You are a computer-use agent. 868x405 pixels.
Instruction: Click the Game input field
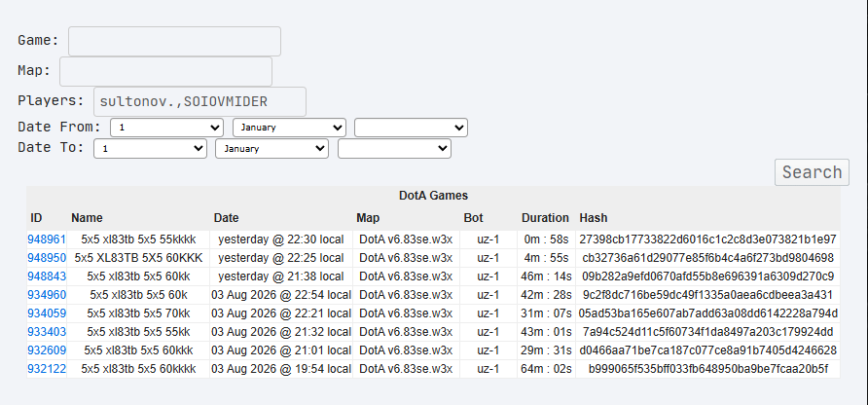coord(174,41)
